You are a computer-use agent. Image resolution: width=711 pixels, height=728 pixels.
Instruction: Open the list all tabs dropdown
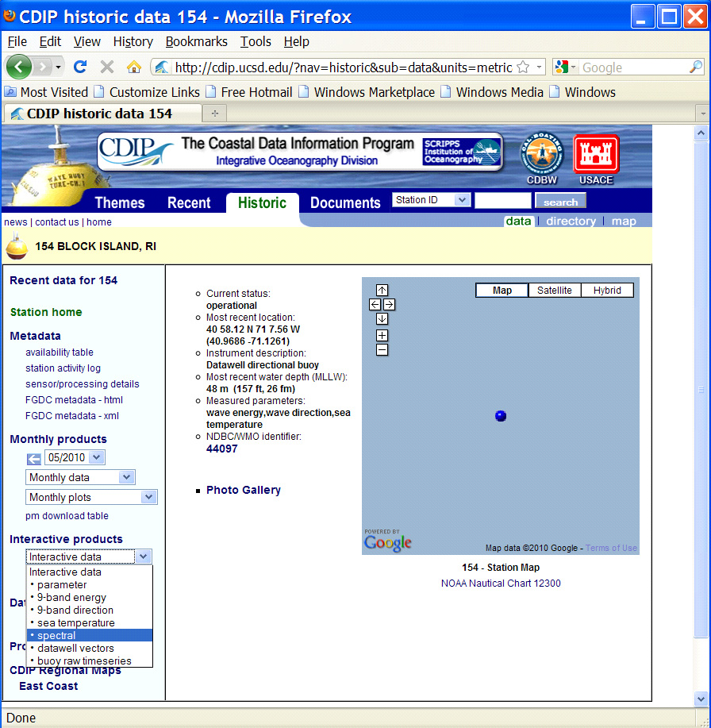click(702, 114)
